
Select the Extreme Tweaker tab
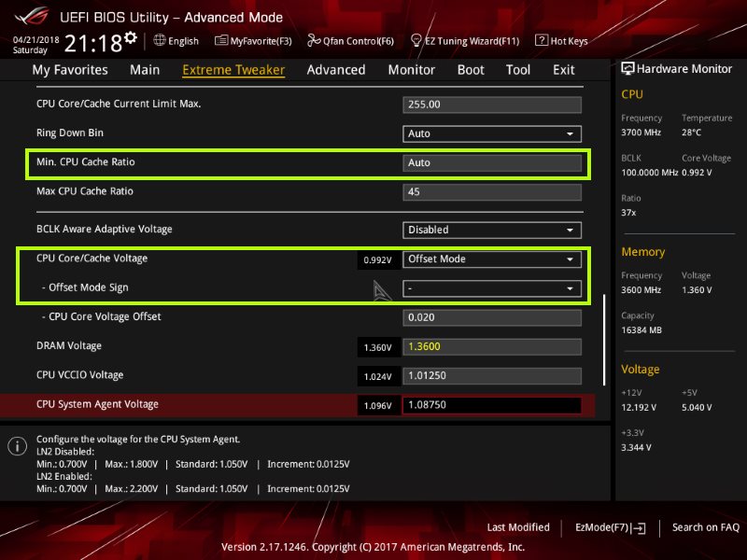233,70
